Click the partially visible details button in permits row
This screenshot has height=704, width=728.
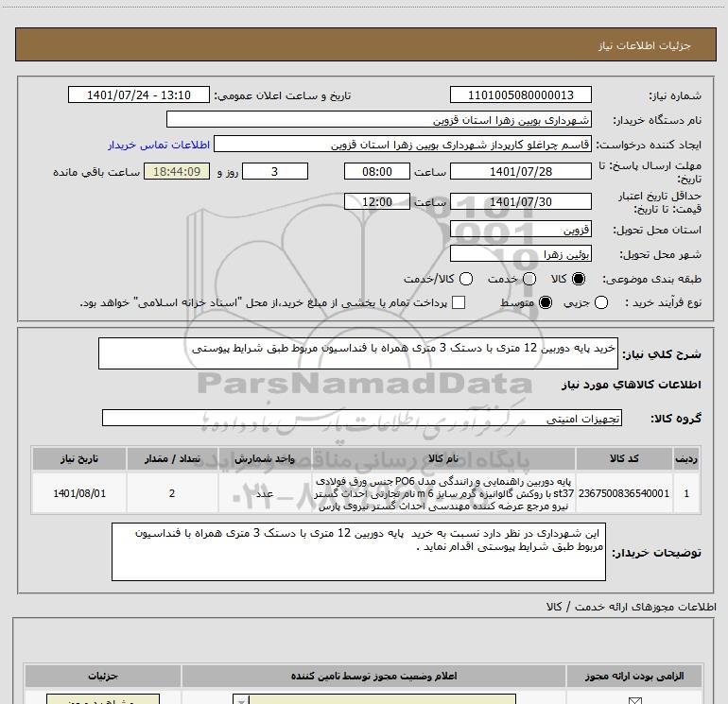[103, 699]
